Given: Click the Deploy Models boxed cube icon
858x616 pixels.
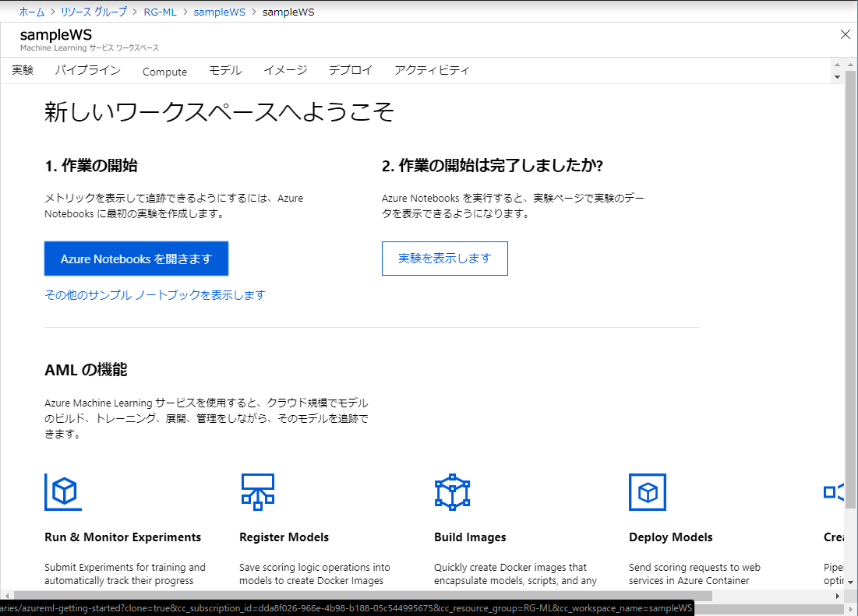Looking at the screenshot, I should point(648,492).
